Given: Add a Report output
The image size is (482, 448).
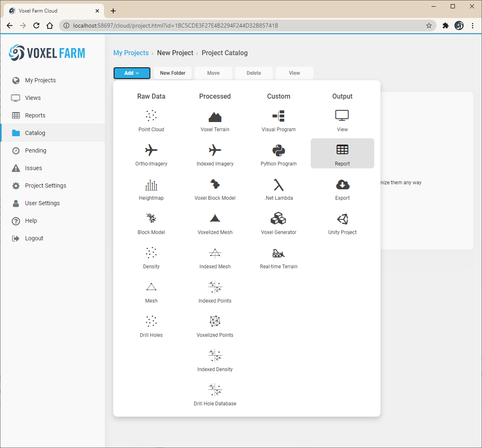Looking at the screenshot, I should 342,153.
